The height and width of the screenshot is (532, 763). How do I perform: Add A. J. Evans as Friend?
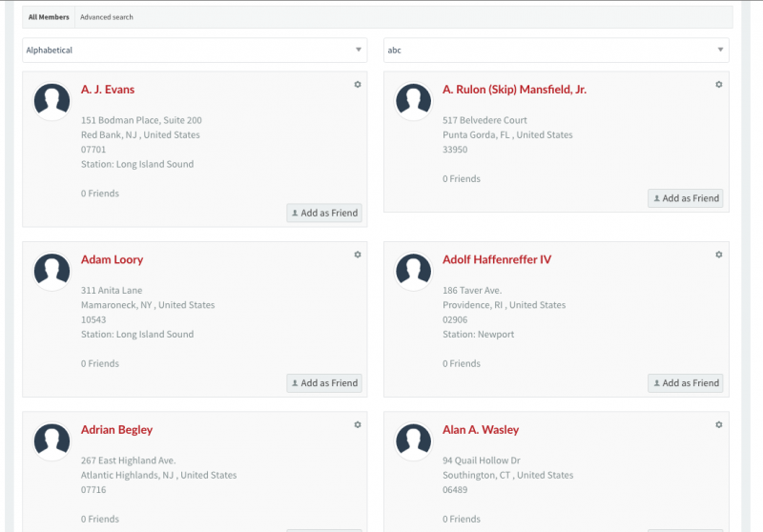pyautogui.click(x=324, y=214)
